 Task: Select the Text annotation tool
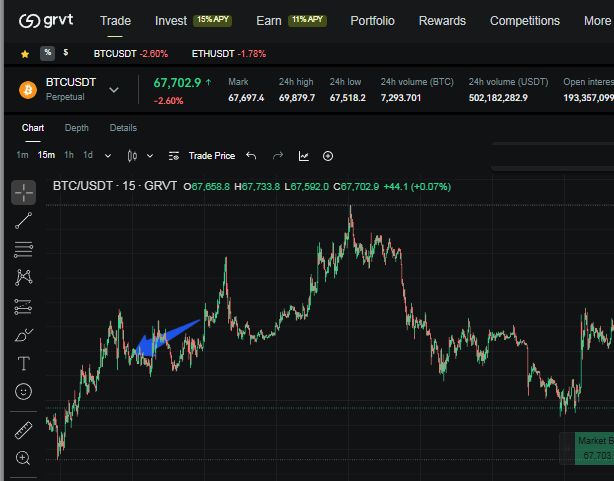(x=23, y=363)
